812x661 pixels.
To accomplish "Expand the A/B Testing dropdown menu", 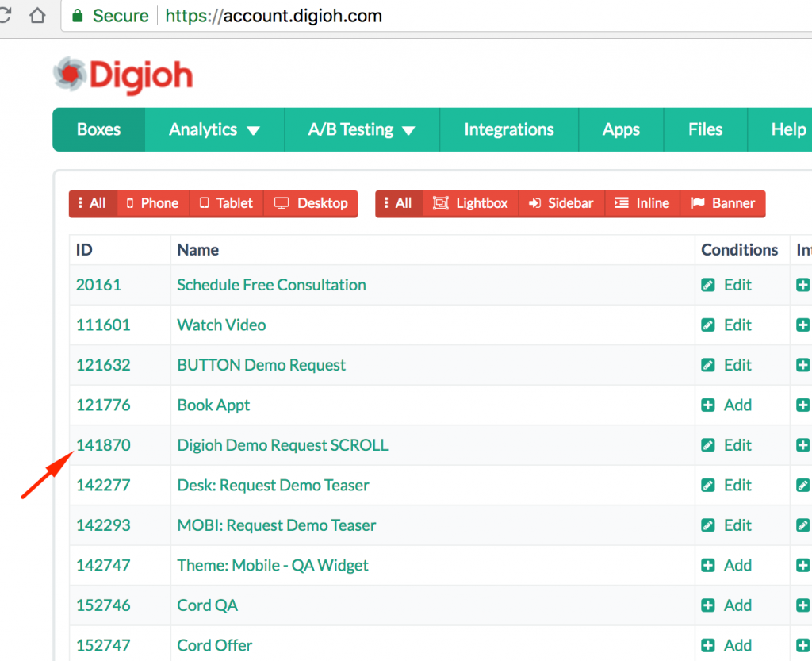I will 362,129.
